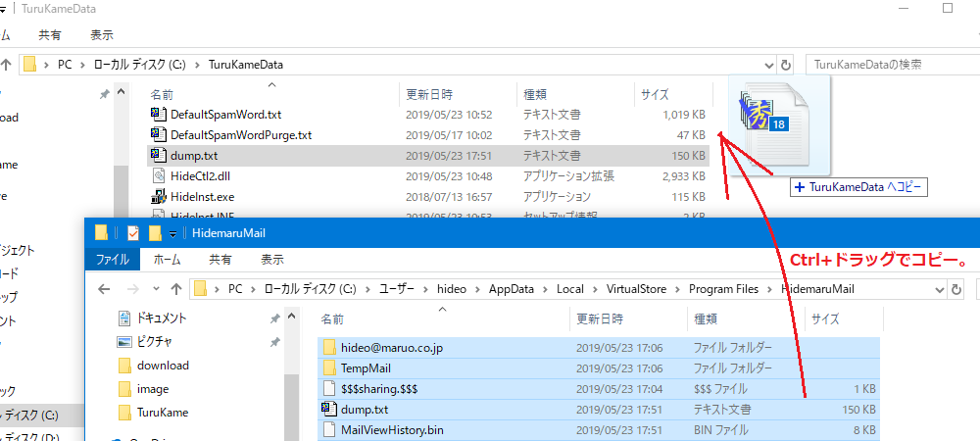Click the DefaultSpamWord.txt file icon
This screenshot has width=980, height=441.
158,115
